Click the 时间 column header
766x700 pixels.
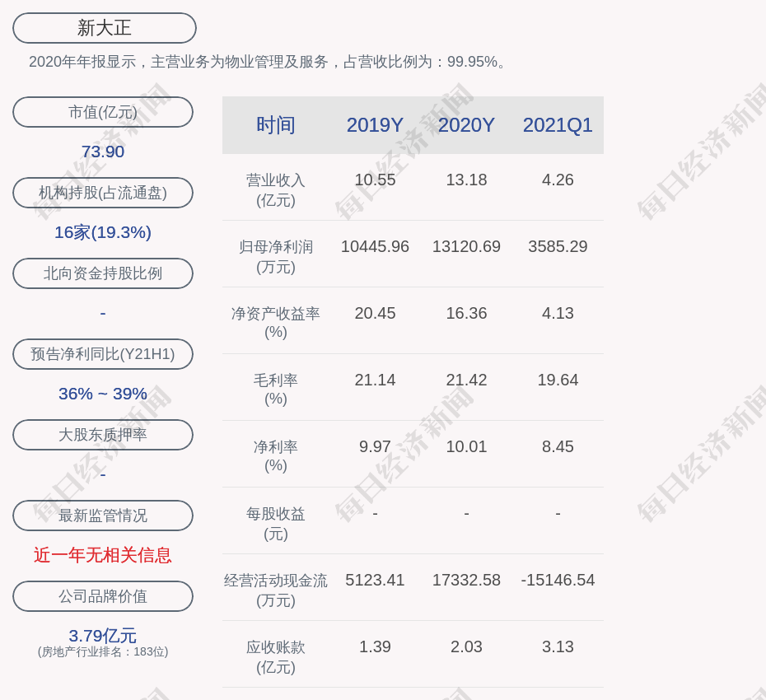pyautogui.click(x=276, y=125)
